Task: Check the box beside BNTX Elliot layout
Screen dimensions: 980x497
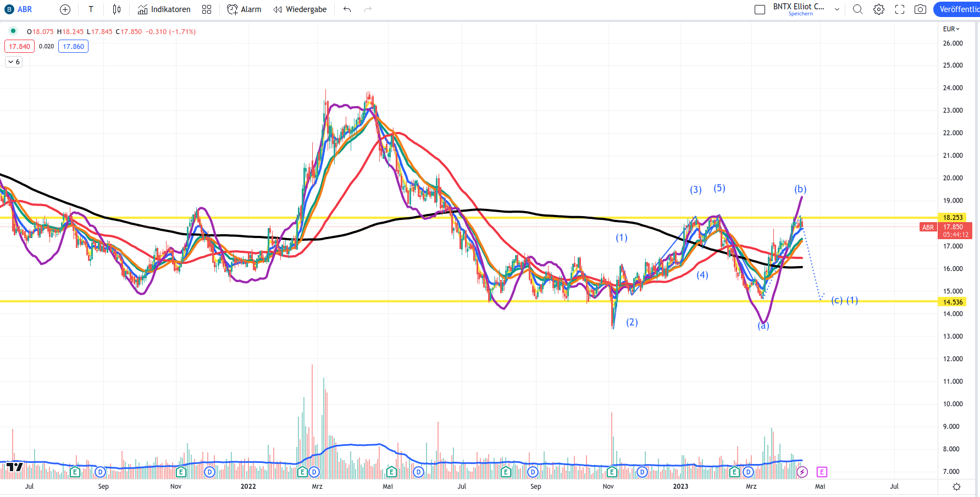Action: click(x=760, y=9)
